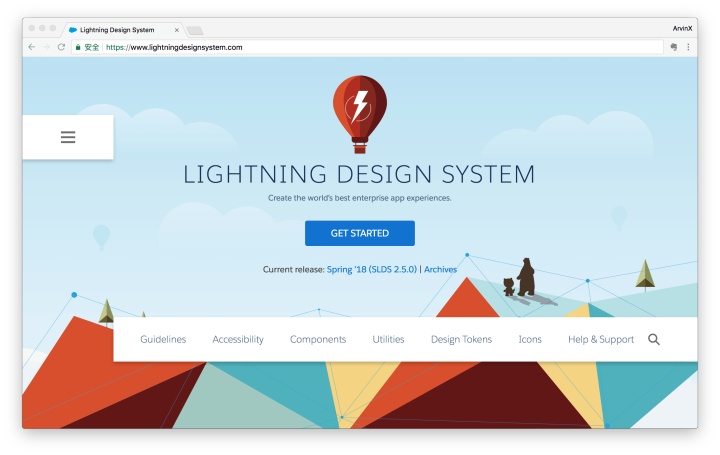720x455 pixels.
Task: Open Help & Support menu item
Action: [x=601, y=339]
